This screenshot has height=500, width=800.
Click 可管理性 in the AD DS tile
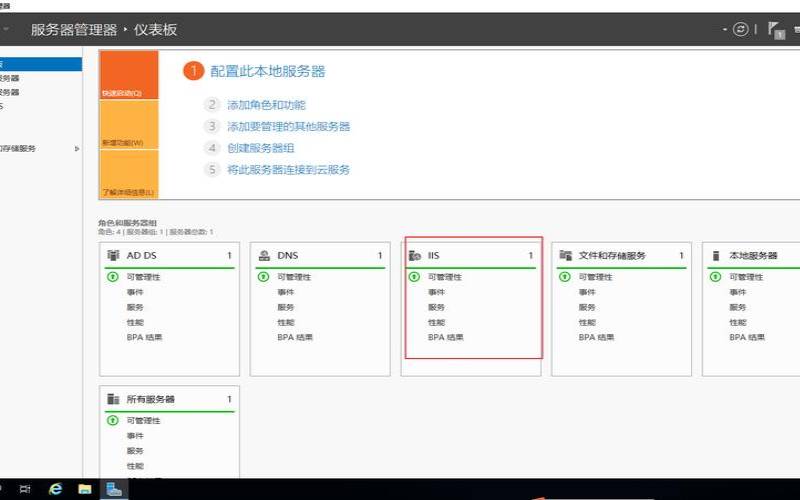click(x=143, y=277)
